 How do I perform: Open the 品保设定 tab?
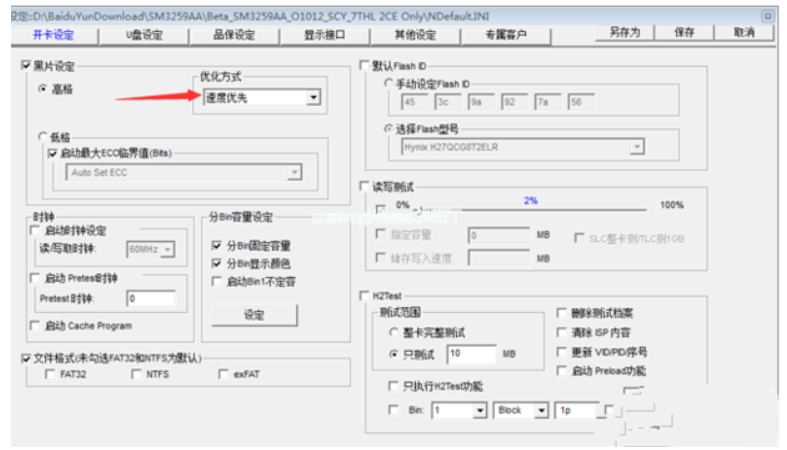[x=234, y=35]
